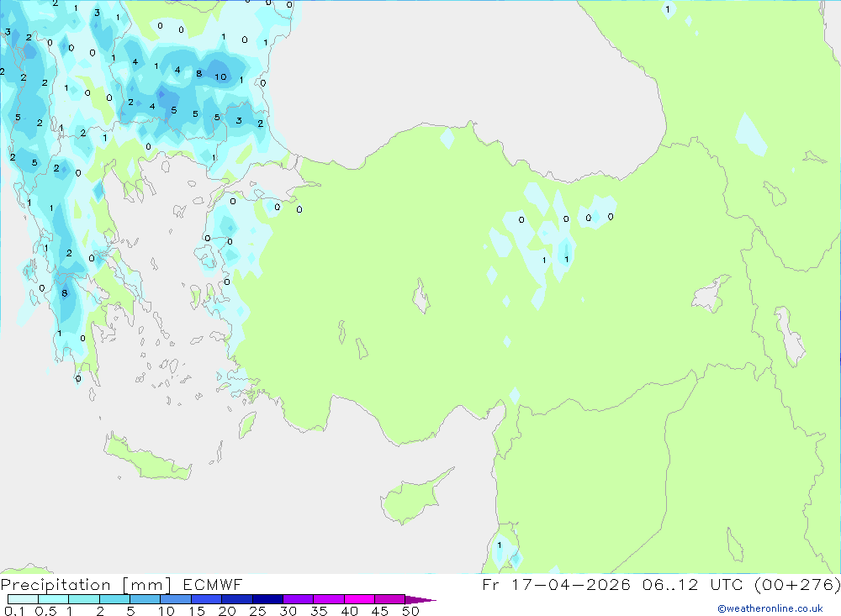
Task: Click the 5–10 mm legend color box
Action: 145,599
